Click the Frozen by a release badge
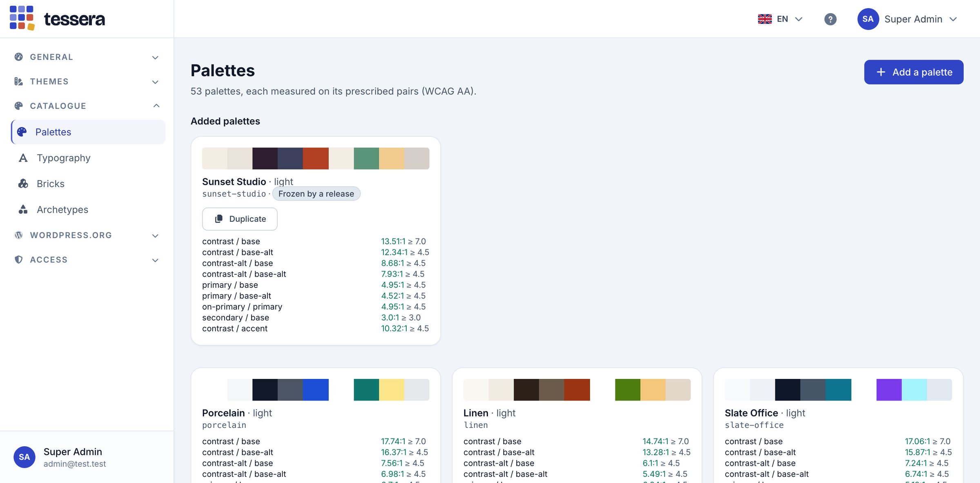 click(x=316, y=194)
